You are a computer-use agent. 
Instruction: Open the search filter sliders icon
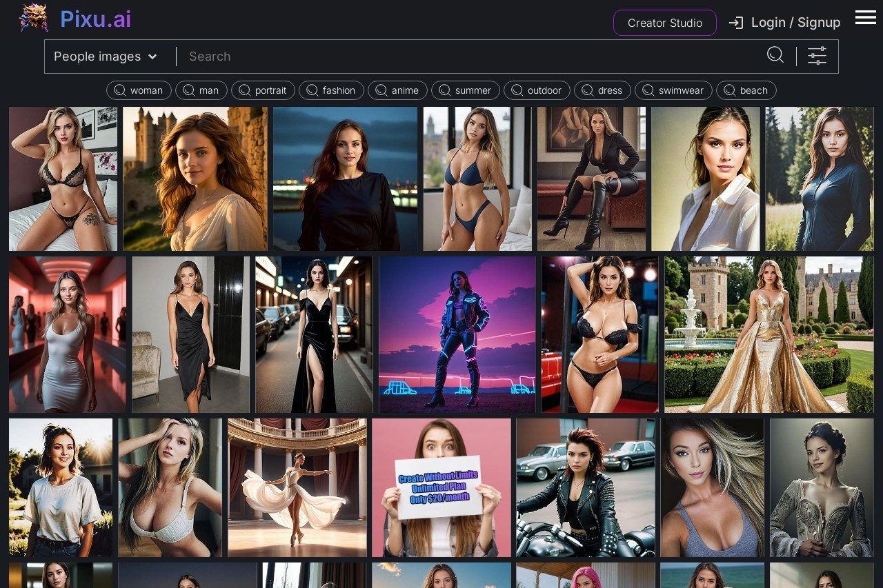coord(817,56)
